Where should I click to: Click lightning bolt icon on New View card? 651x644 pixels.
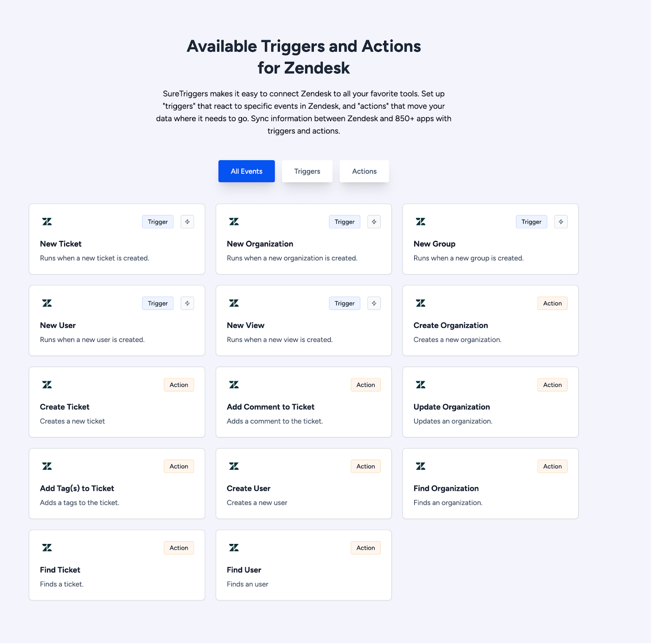(374, 303)
